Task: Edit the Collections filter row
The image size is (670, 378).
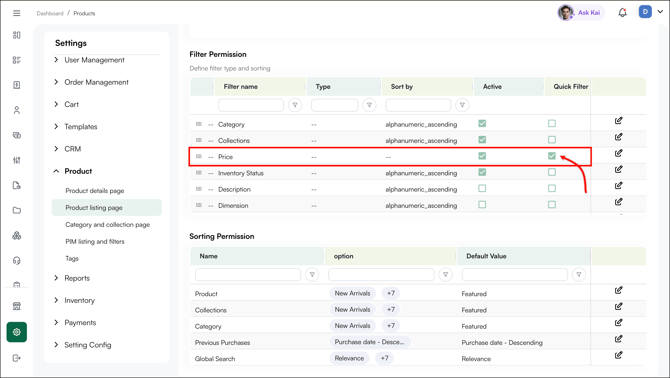Action: tap(618, 137)
